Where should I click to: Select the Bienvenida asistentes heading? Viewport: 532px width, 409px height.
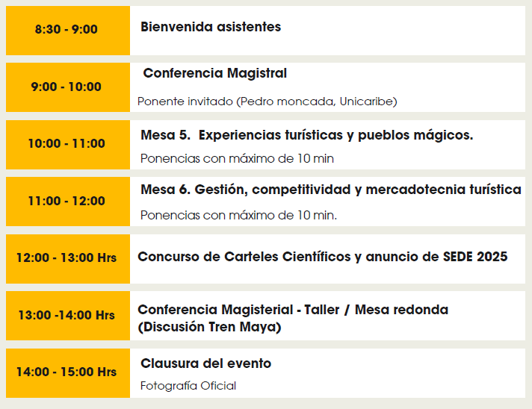tap(211, 27)
